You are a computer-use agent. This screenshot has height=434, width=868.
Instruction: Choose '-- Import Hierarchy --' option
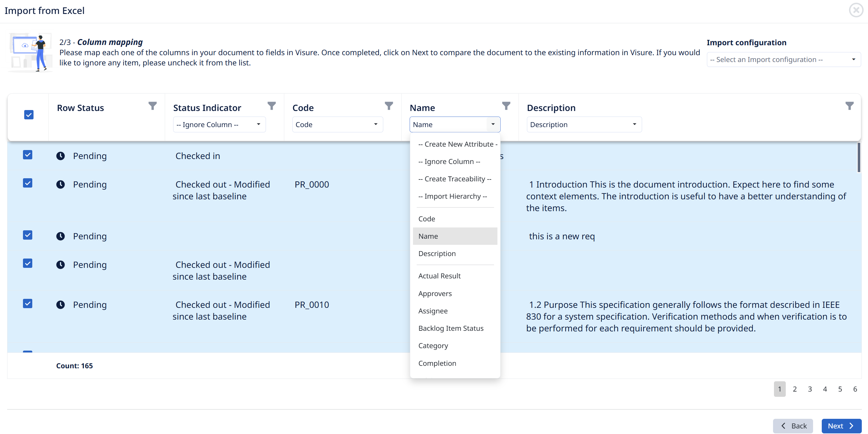pyautogui.click(x=455, y=196)
